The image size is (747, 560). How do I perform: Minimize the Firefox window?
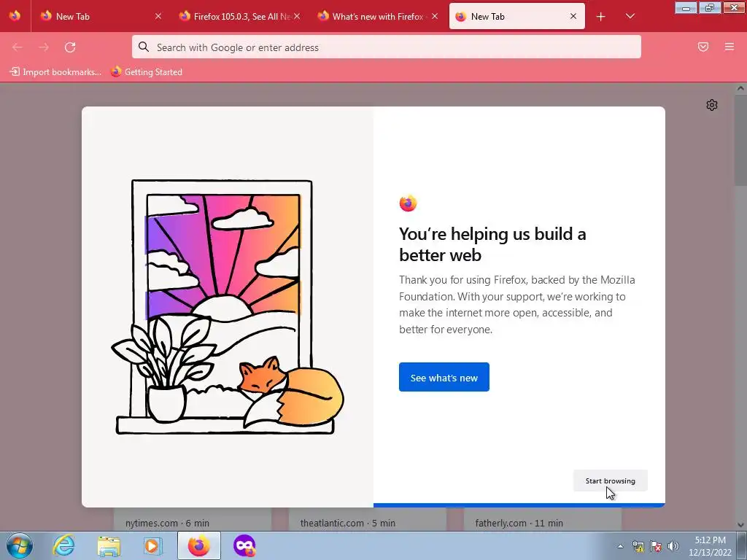pos(686,7)
